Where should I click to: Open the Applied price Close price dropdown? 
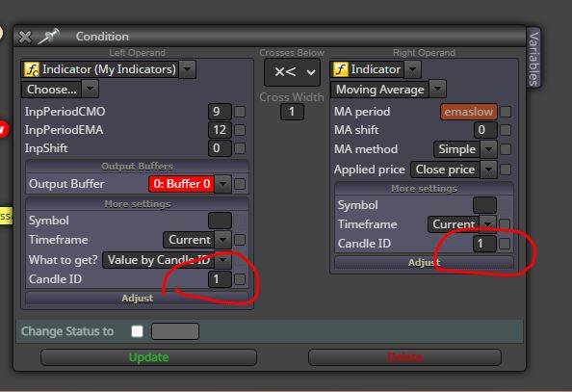[x=488, y=170]
